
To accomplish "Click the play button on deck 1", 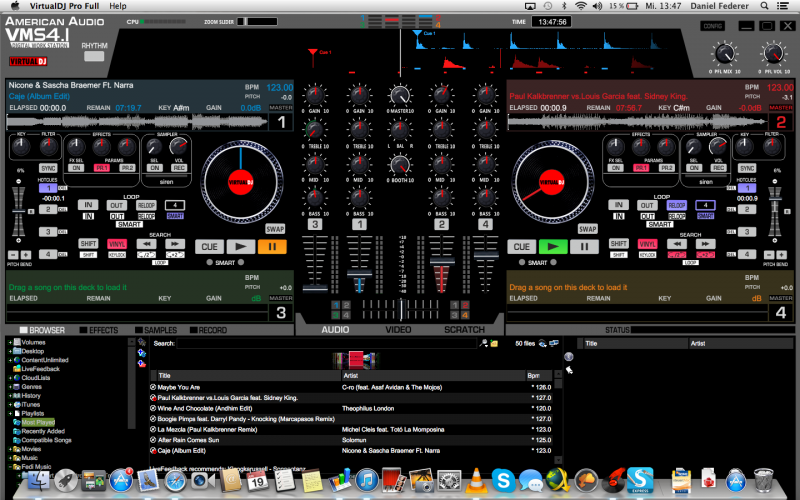I will [239, 246].
